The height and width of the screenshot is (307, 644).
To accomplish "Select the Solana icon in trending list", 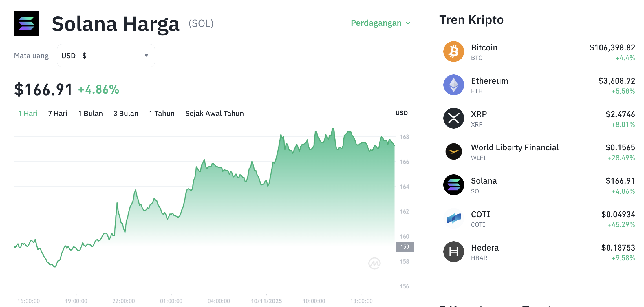I will coord(453,185).
